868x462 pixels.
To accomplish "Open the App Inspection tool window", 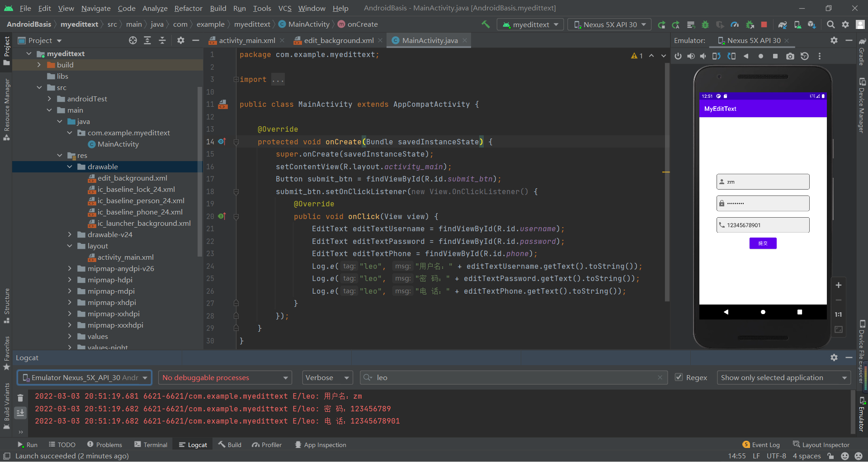I will 320,445.
